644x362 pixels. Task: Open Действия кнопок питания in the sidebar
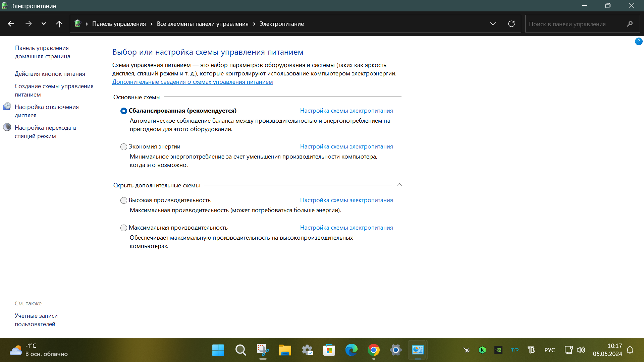(x=50, y=74)
